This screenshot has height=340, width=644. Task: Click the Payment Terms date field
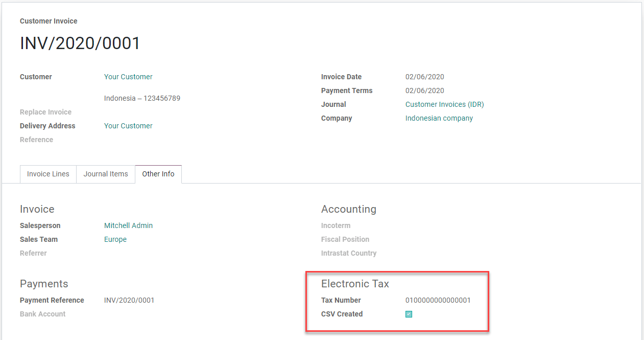click(x=424, y=90)
